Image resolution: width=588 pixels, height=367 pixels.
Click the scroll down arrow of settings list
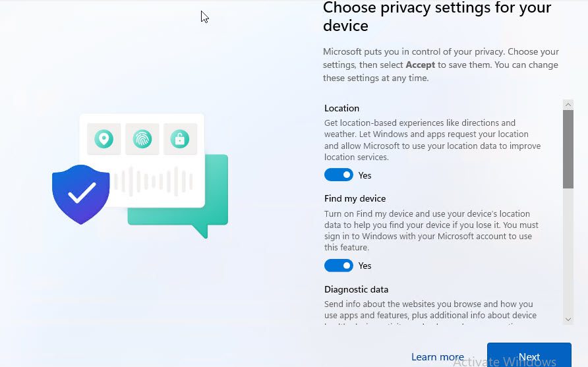point(568,320)
